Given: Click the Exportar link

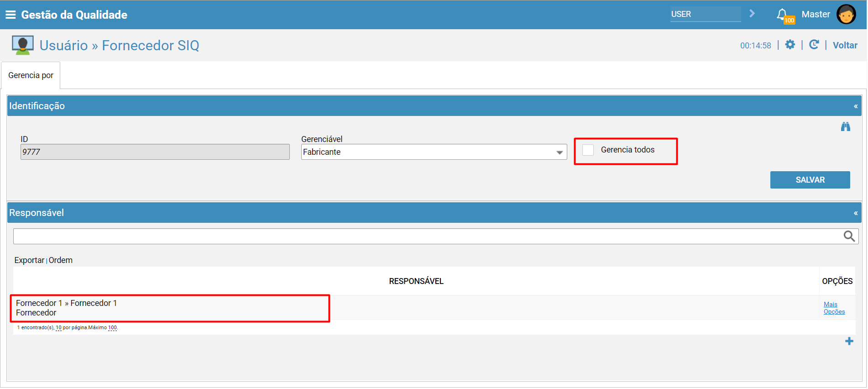Looking at the screenshot, I should click(29, 260).
